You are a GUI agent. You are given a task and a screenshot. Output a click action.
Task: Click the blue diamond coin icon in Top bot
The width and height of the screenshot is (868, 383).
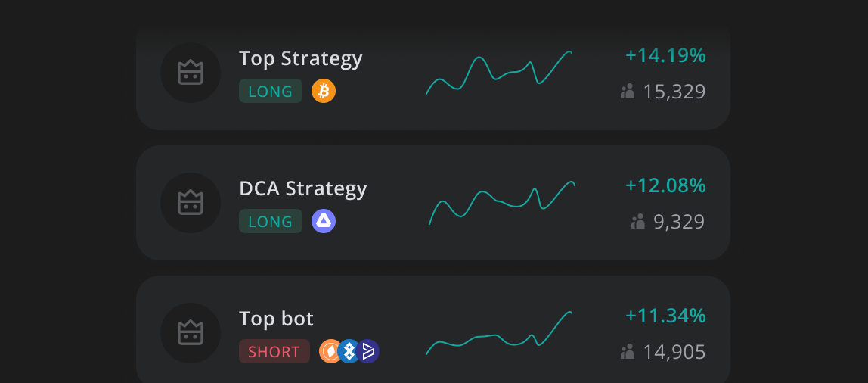349,351
